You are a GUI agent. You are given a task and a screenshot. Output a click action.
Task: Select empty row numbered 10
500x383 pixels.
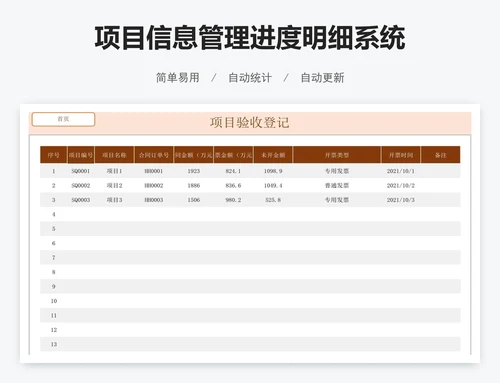250,301
